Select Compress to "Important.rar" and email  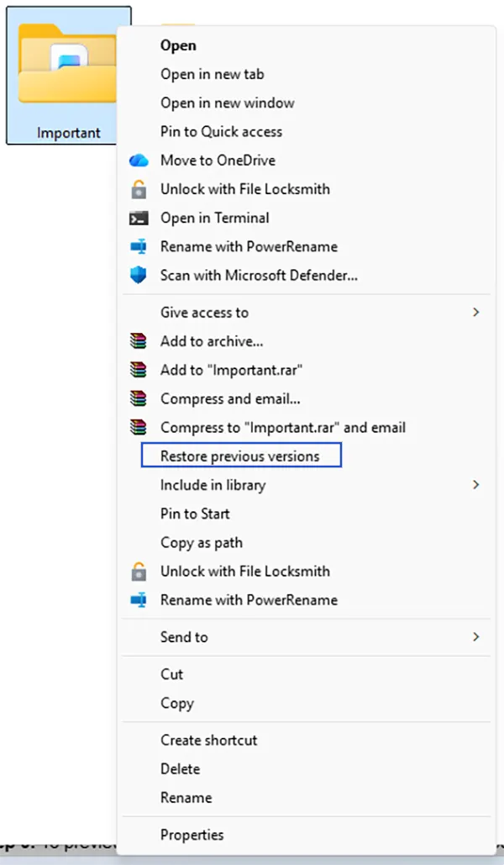point(283,428)
